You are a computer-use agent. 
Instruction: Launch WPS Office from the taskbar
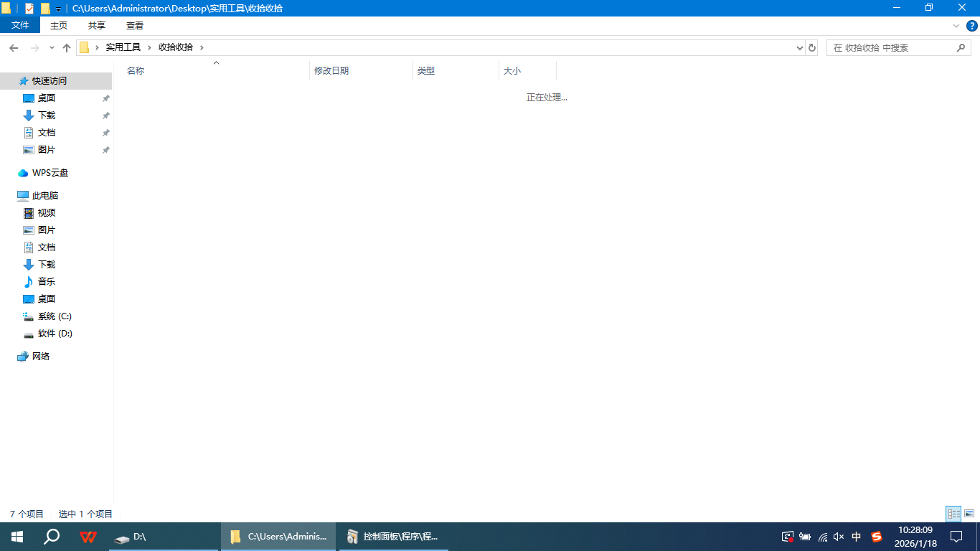pos(88,537)
